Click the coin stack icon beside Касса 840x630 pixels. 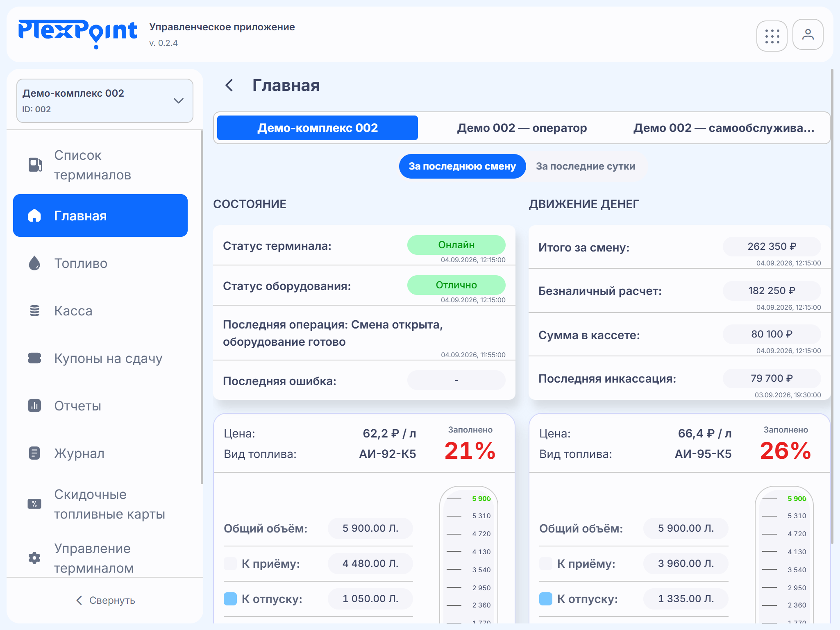point(34,310)
